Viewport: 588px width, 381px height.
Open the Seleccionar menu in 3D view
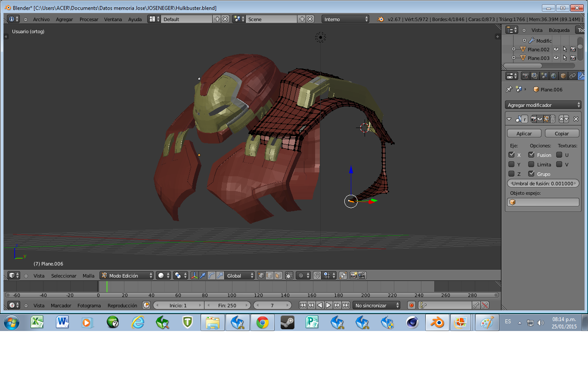click(64, 276)
